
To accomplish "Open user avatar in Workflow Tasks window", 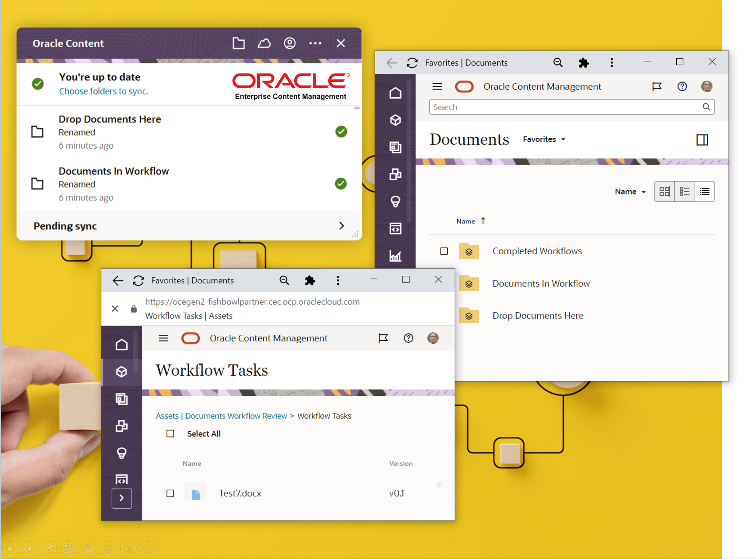I will [433, 338].
